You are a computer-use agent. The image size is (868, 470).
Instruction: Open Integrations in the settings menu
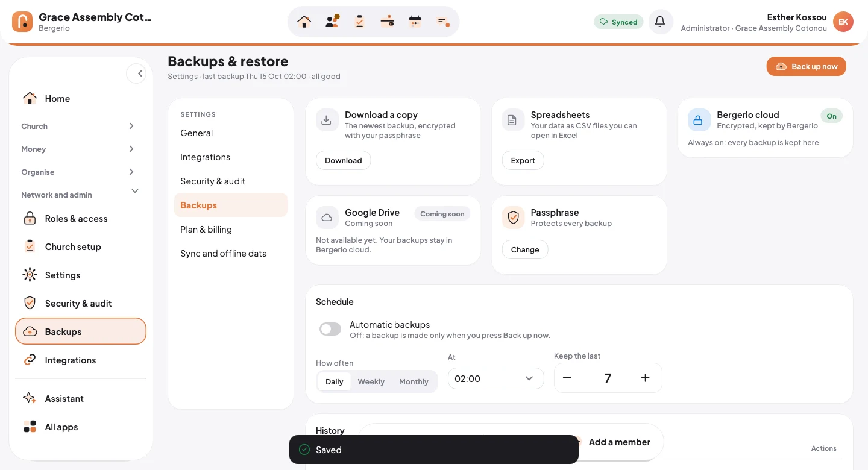point(231,157)
